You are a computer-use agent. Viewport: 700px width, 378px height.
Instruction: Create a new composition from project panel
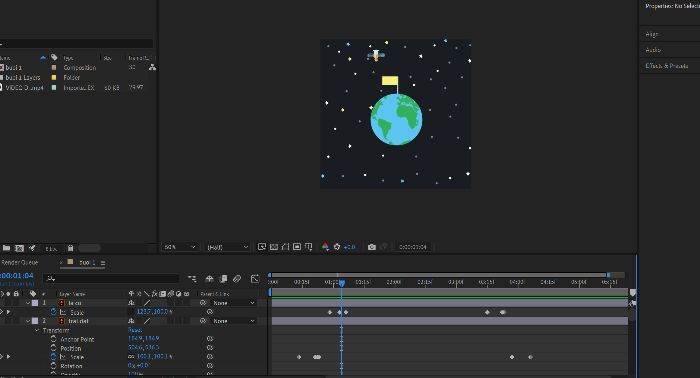coord(19,248)
